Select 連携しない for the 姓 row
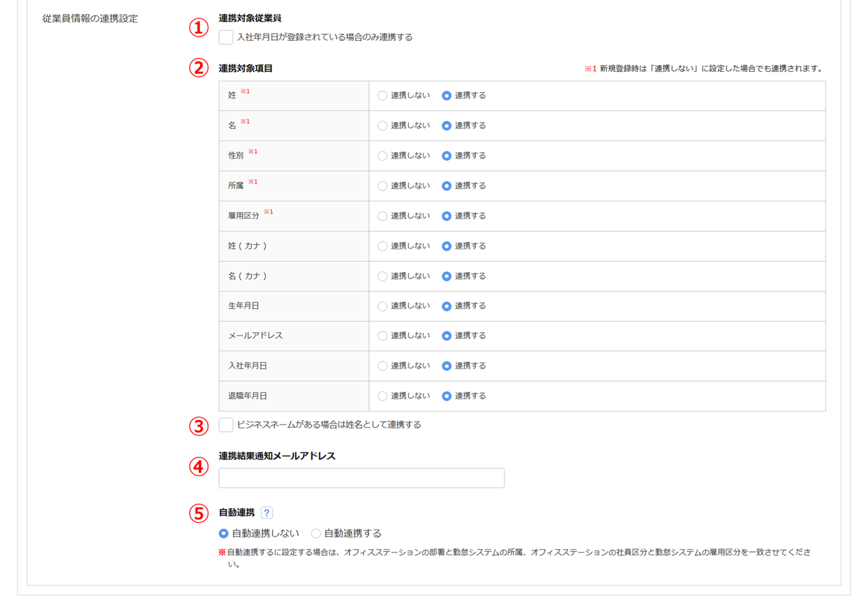This screenshot has height=600, width=868. 382,96
